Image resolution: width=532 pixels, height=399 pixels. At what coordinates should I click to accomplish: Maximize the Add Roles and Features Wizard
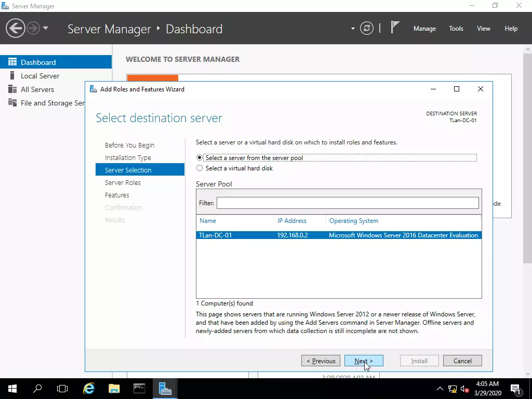pyautogui.click(x=457, y=89)
